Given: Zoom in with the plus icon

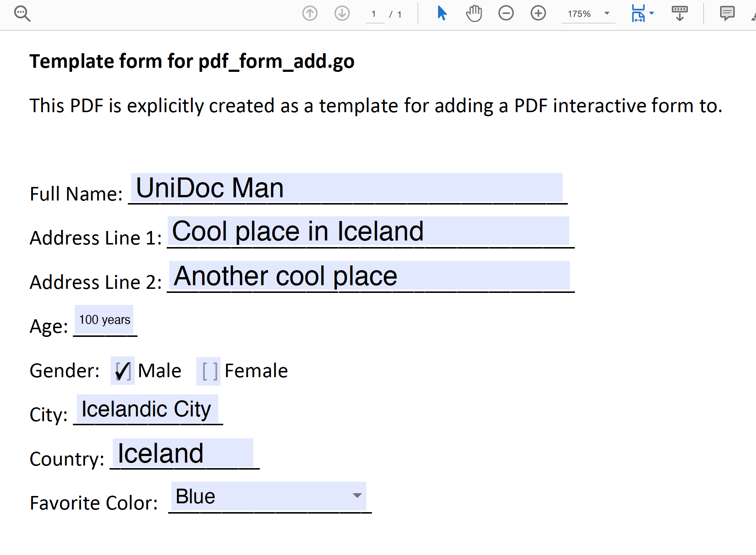Looking at the screenshot, I should click(538, 14).
